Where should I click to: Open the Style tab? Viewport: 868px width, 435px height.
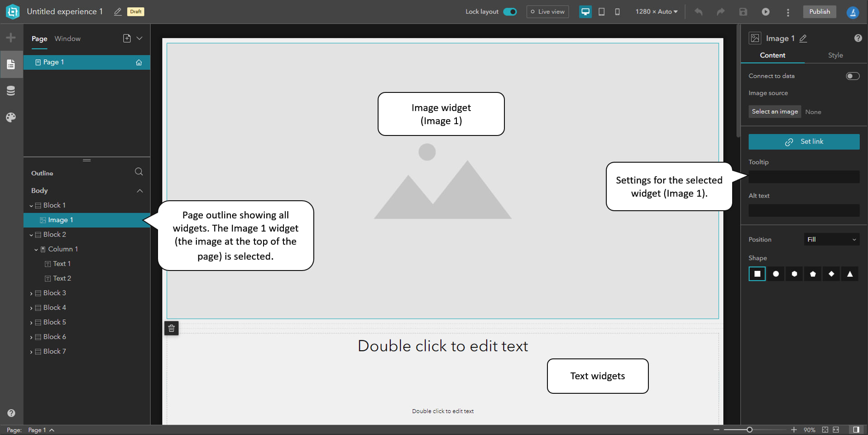(835, 55)
